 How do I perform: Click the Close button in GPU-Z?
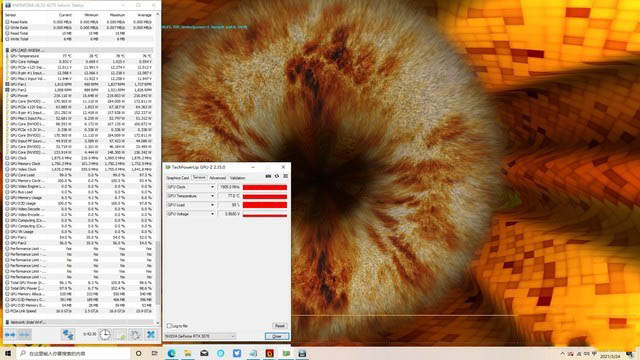point(277,336)
